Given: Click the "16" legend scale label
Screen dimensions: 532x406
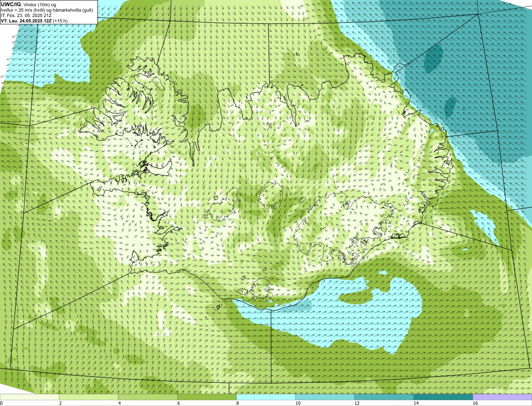Looking at the screenshot, I should tap(475, 403).
